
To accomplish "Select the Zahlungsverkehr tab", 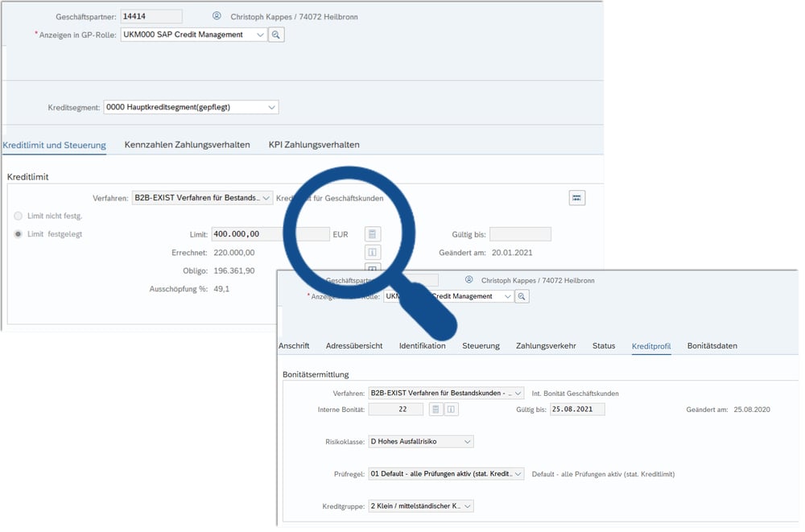I will coord(545,345).
